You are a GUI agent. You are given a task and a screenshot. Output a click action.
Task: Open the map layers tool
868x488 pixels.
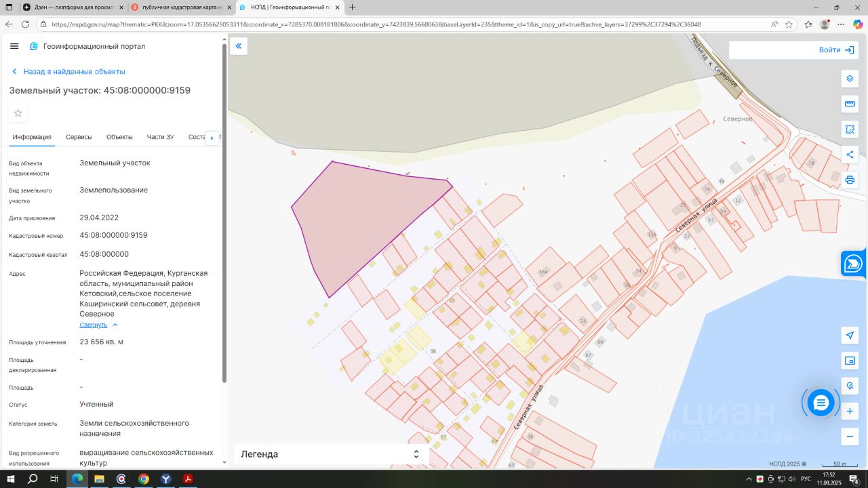tap(850, 79)
